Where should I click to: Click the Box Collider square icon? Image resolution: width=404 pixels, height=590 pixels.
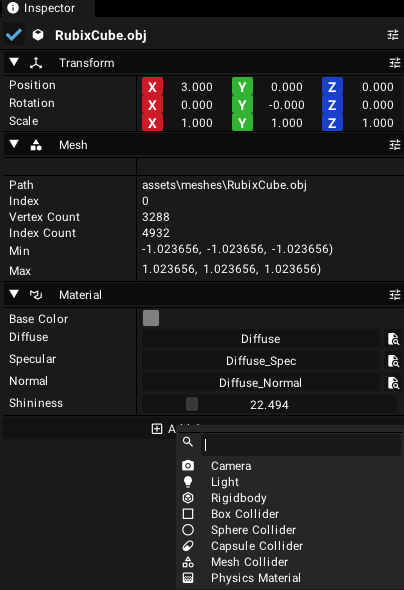tap(188, 514)
